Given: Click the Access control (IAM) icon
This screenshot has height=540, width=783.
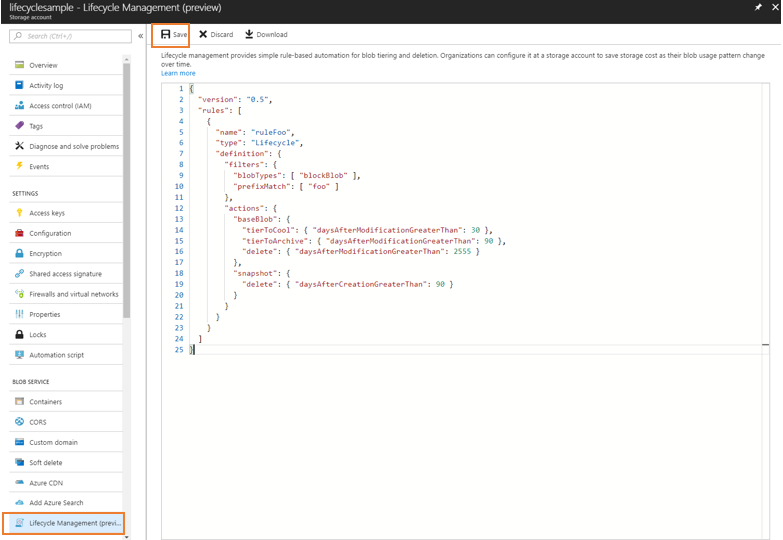Looking at the screenshot, I should (x=19, y=105).
